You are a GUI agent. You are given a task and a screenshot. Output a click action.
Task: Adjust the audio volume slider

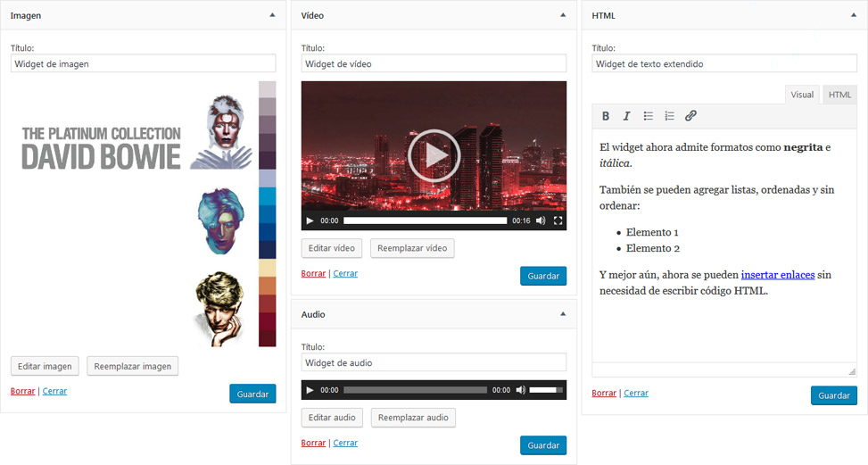(546, 390)
